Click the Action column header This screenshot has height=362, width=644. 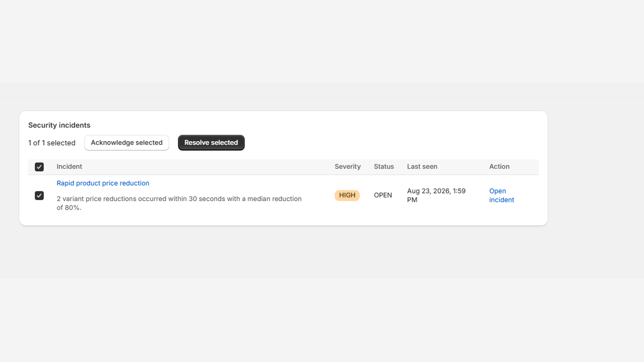[500, 167]
